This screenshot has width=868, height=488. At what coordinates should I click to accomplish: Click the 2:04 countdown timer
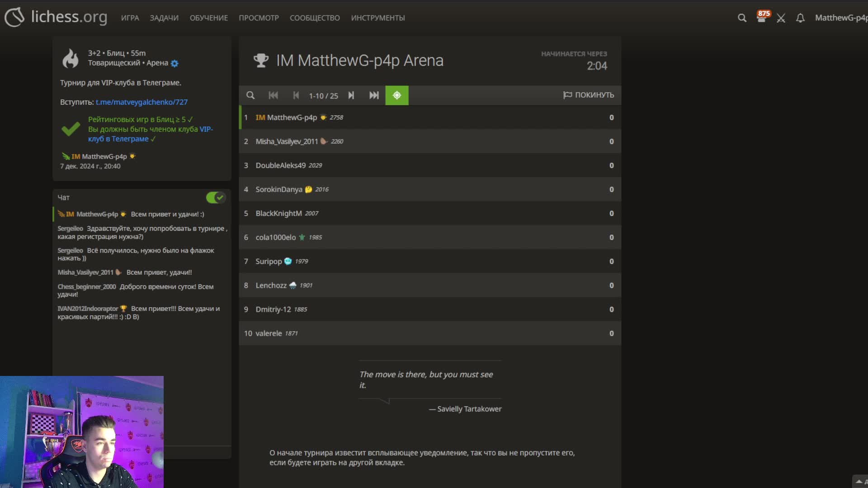tap(597, 66)
